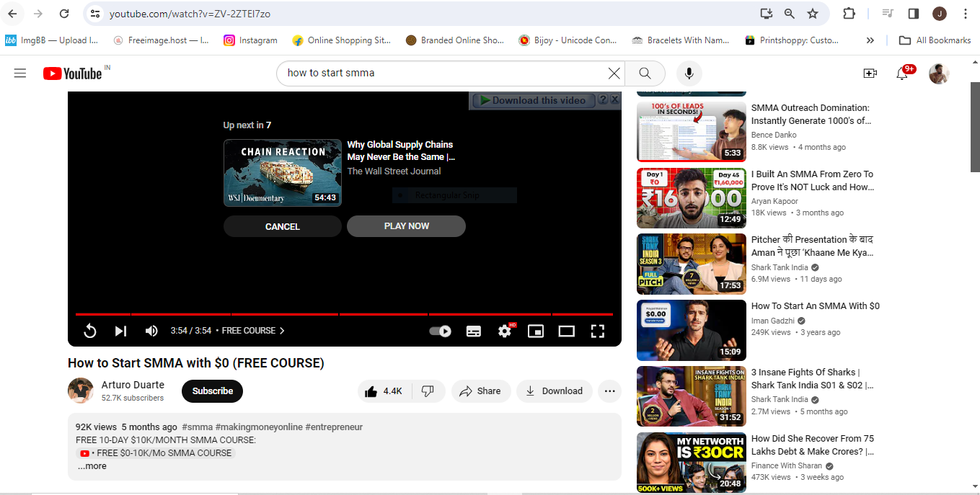Replay the video with replay icon
The image size is (980, 495).
click(x=90, y=331)
